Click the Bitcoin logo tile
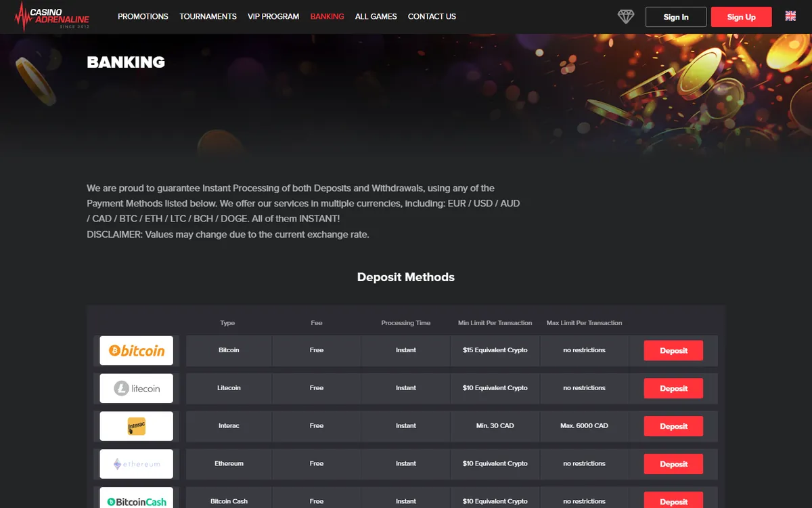 point(137,351)
